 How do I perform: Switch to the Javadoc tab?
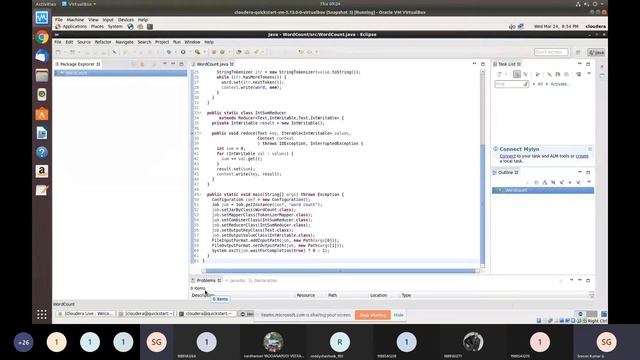click(x=236, y=280)
